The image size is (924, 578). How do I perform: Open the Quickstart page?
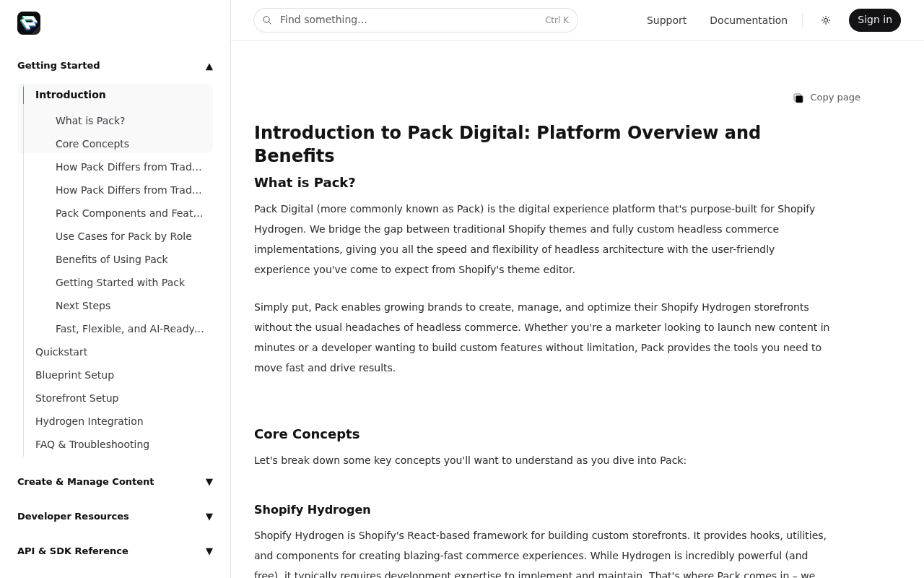coord(61,352)
